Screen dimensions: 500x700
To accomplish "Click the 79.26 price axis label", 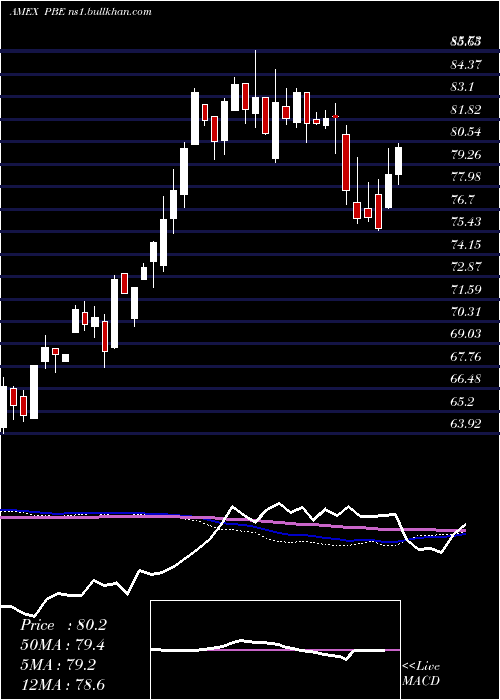I will [466, 155].
